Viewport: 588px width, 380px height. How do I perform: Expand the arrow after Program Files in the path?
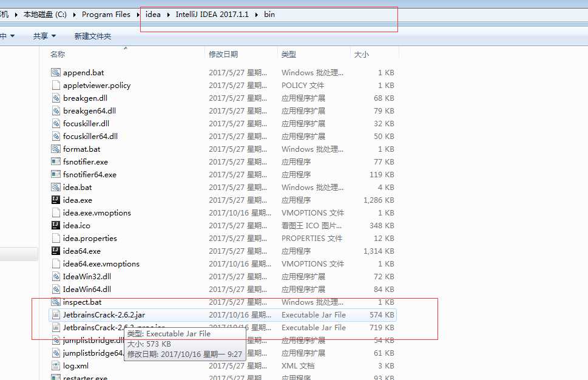138,15
